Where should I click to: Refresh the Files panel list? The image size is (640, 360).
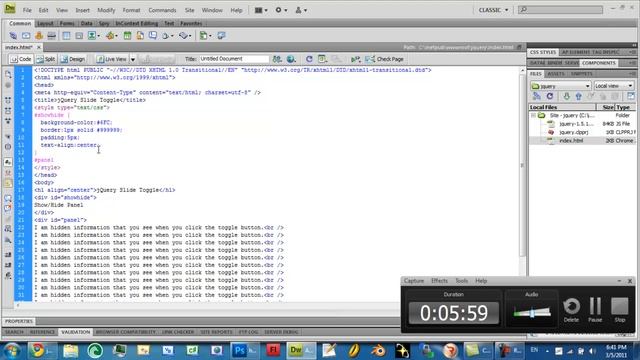(550, 96)
